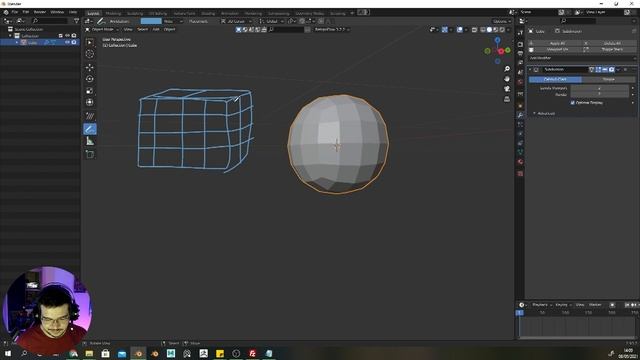Open the viewport Add menu
The height and width of the screenshot is (360, 640).
tap(156, 29)
